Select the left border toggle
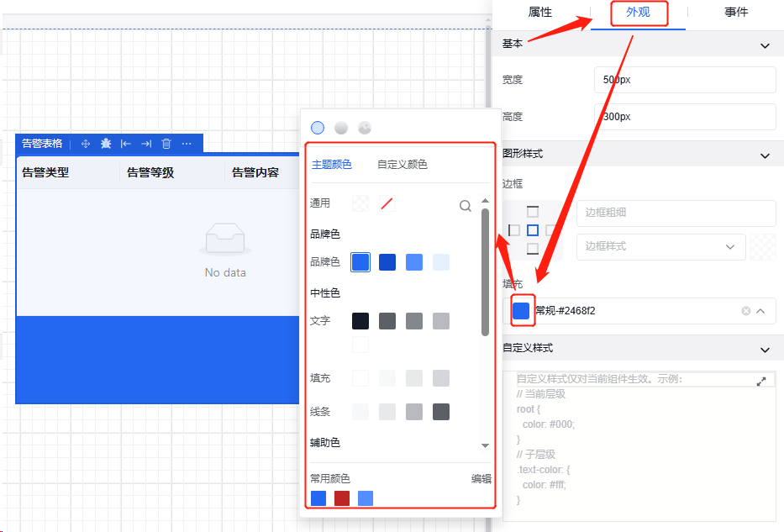Image resolution: width=784 pixels, height=532 pixels. (x=514, y=230)
